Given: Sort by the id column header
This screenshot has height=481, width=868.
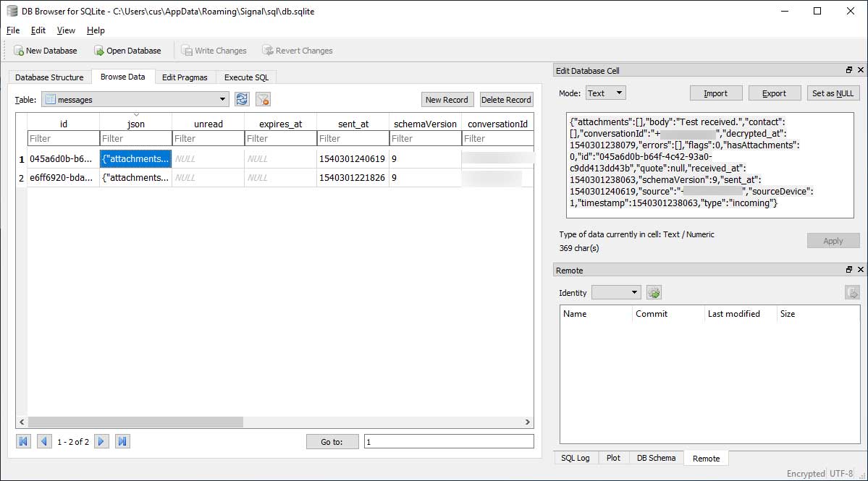Looking at the screenshot, I should pos(64,123).
